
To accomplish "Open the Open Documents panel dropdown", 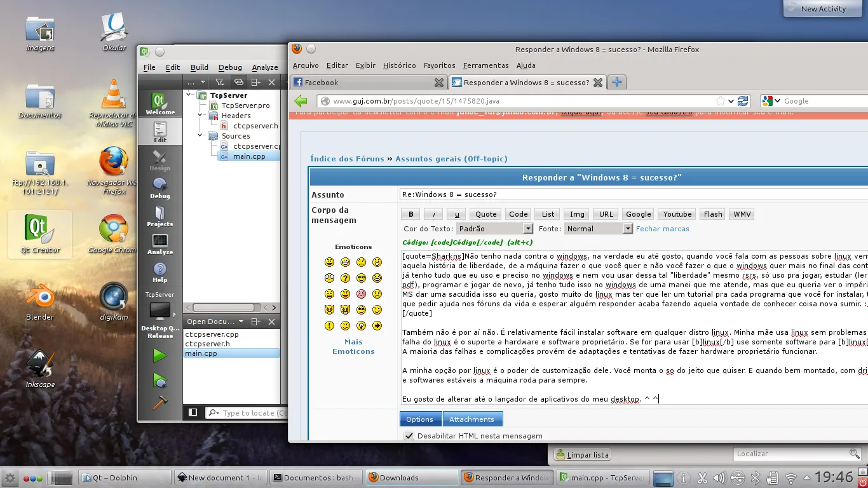I will tap(215, 322).
